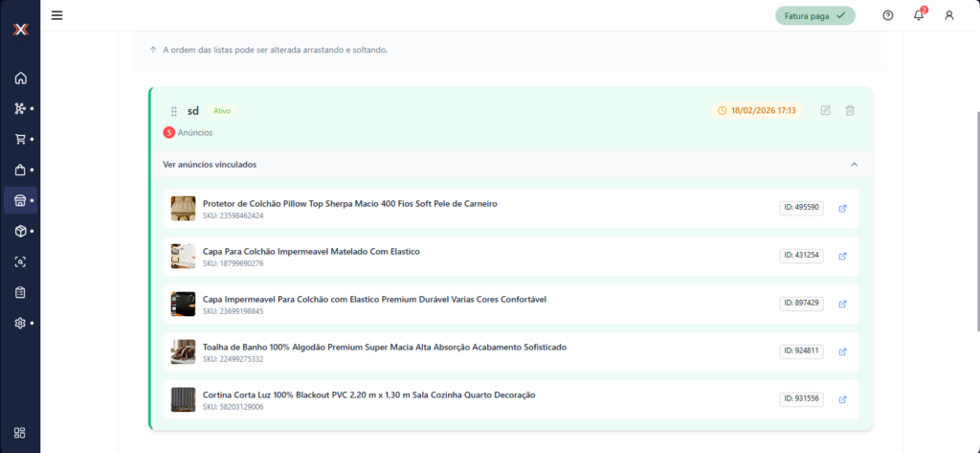This screenshot has height=453, width=980.
Task: Click the settings gear in sidebar
Action: (20, 323)
